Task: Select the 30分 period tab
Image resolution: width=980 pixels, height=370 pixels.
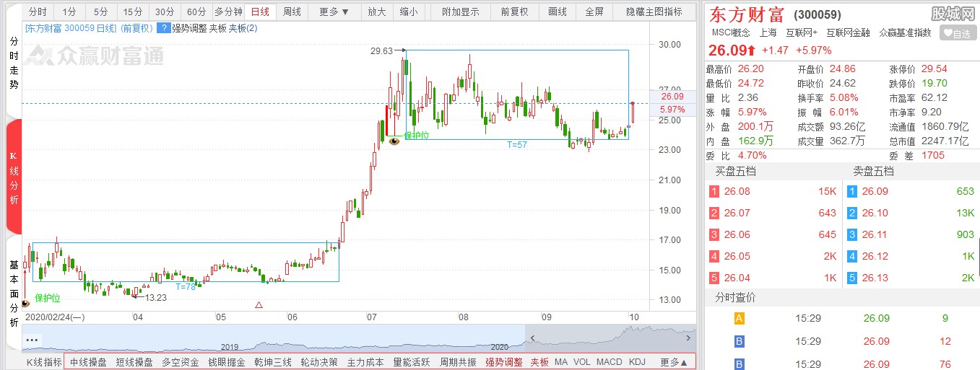Action: pyautogui.click(x=165, y=12)
